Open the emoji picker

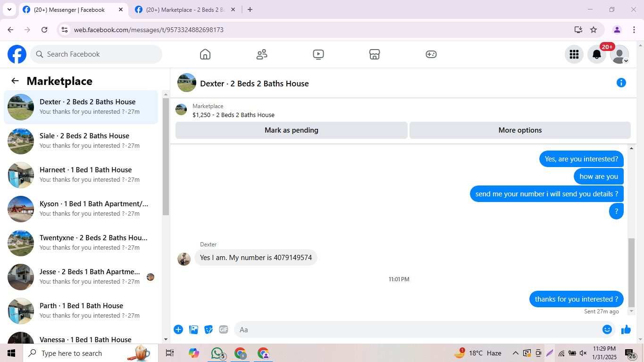607,329
